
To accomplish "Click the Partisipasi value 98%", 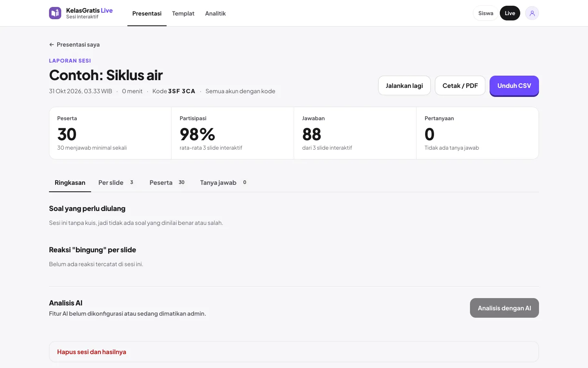I will click(197, 134).
